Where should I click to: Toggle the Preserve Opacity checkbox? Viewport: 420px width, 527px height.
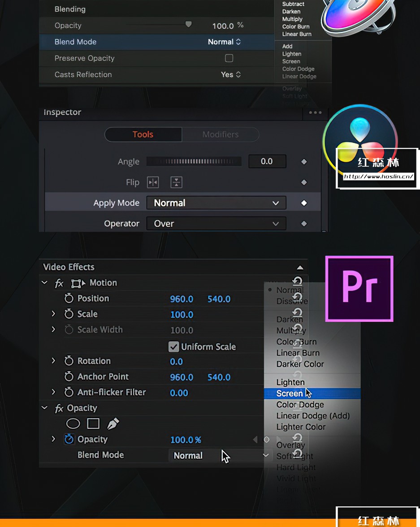[x=229, y=58]
